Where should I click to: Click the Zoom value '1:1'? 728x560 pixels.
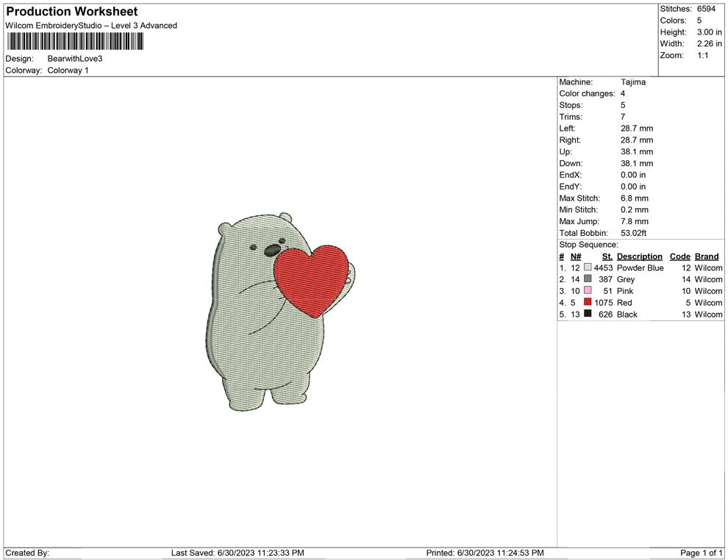click(x=703, y=55)
